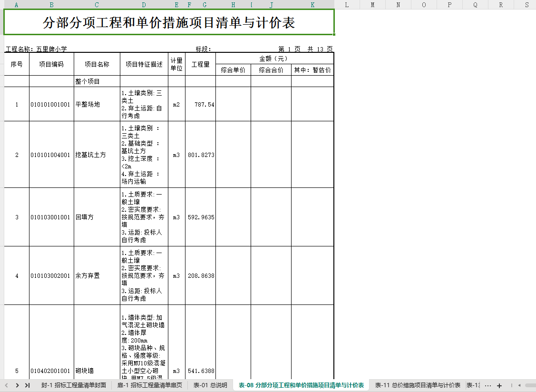Select column D header

144,5
